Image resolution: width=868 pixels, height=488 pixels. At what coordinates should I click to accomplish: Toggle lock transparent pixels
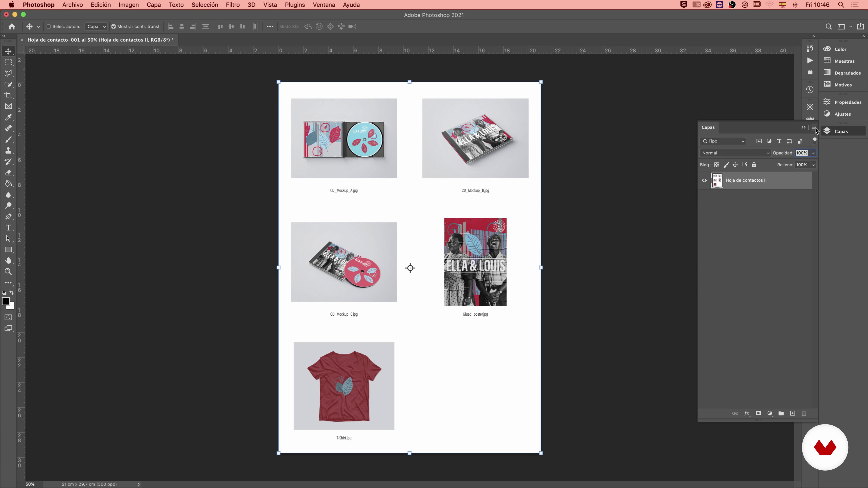pos(717,165)
